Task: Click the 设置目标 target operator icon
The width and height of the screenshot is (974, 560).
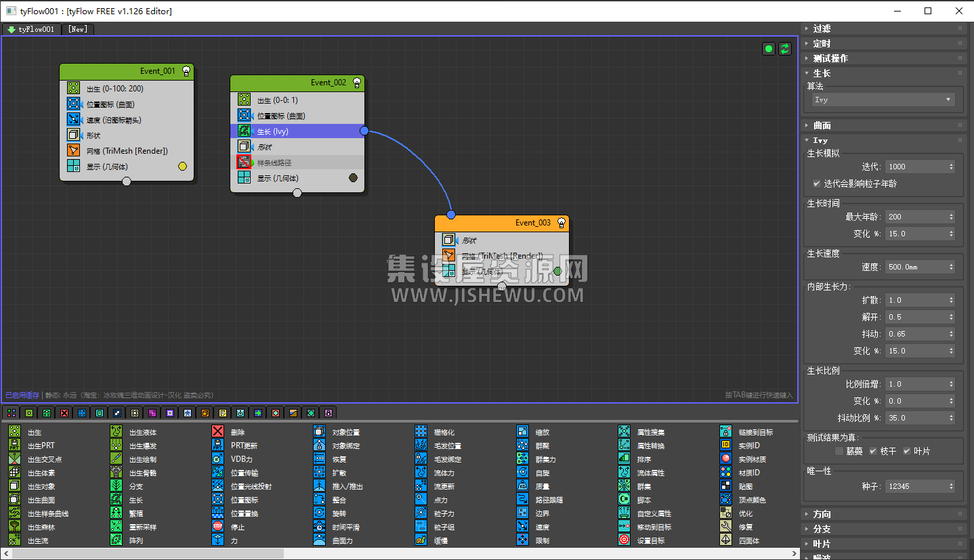Action: (624, 540)
